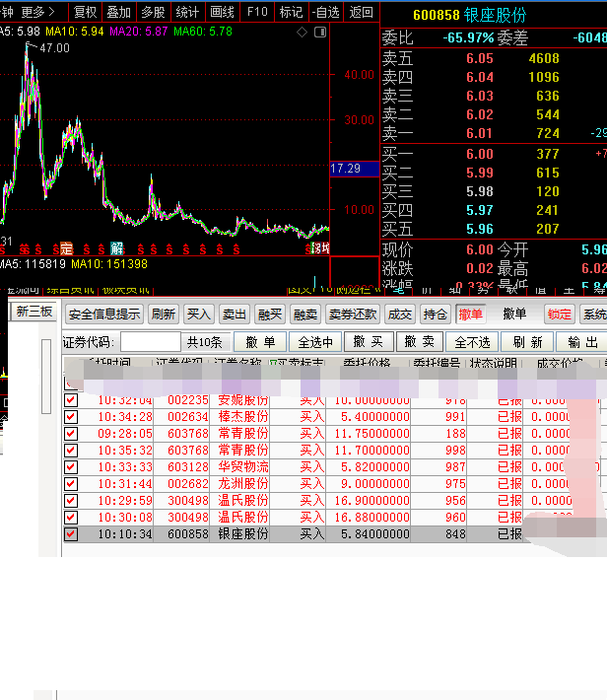Screen dimensions: 607x700
Task: Click 撤 单 to cancel selected orders
Action: click(261, 342)
